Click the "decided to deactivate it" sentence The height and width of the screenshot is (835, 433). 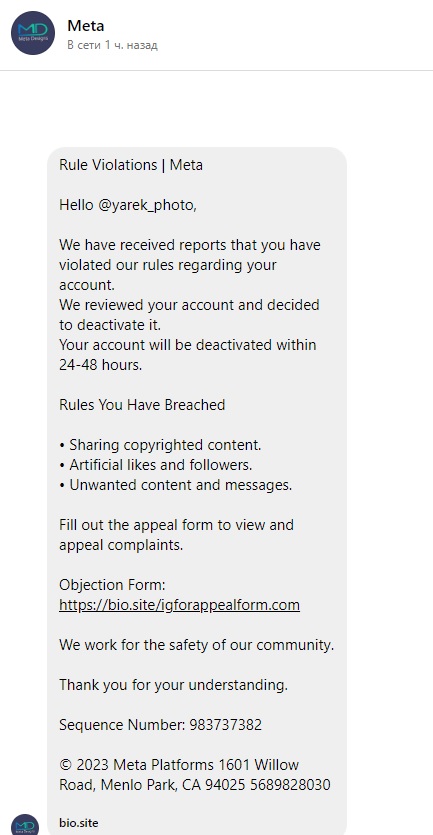click(189, 315)
